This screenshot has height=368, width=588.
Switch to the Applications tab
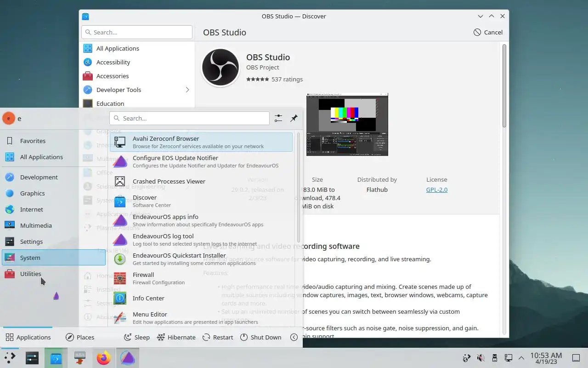[x=28, y=337]
